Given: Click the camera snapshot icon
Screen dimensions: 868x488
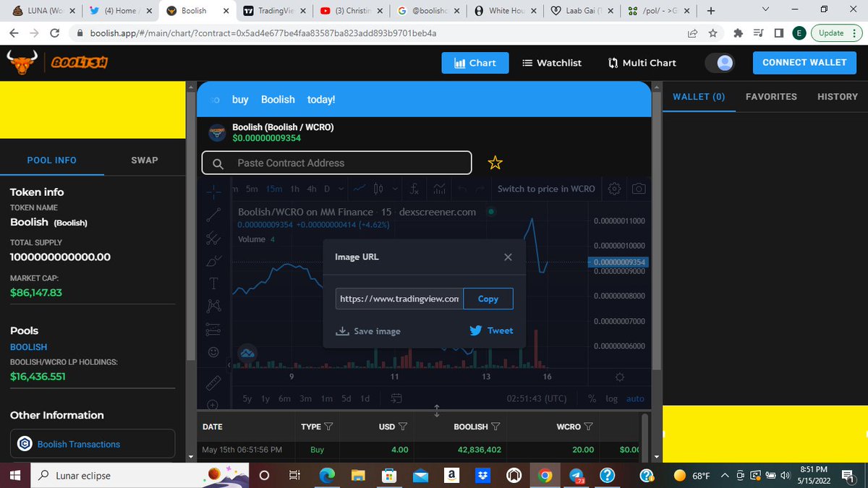Looking at the screenshot, I should click(639, 189).
